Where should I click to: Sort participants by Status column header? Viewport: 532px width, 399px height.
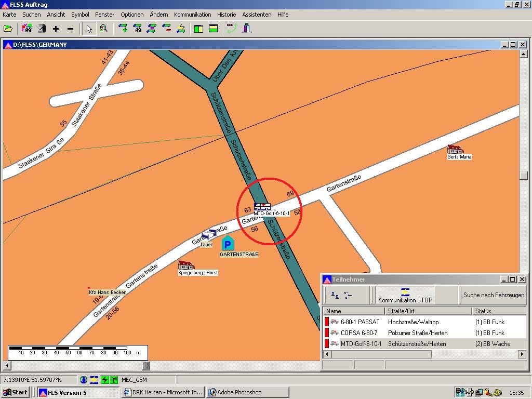pos(498,311)
